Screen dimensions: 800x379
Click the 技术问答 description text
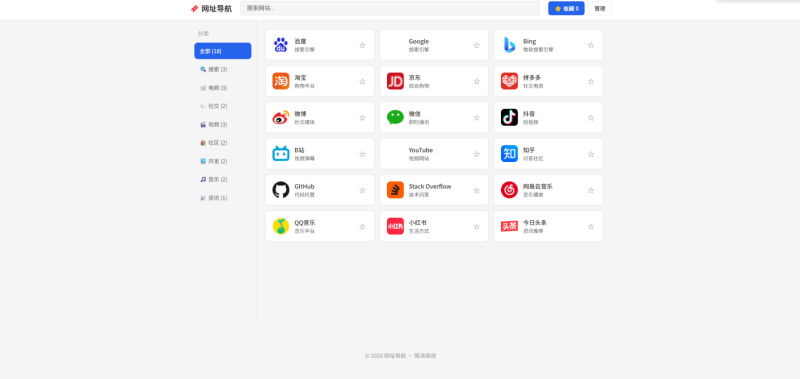tap(419, 194)
